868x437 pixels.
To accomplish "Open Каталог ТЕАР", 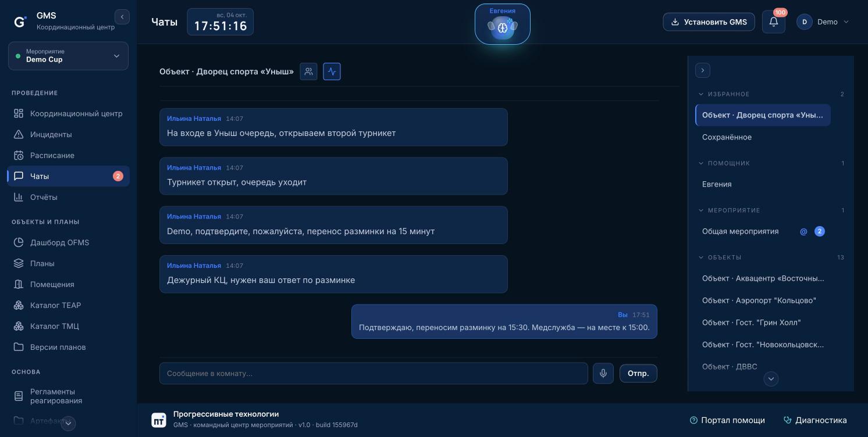I will (x=69, y=305).
